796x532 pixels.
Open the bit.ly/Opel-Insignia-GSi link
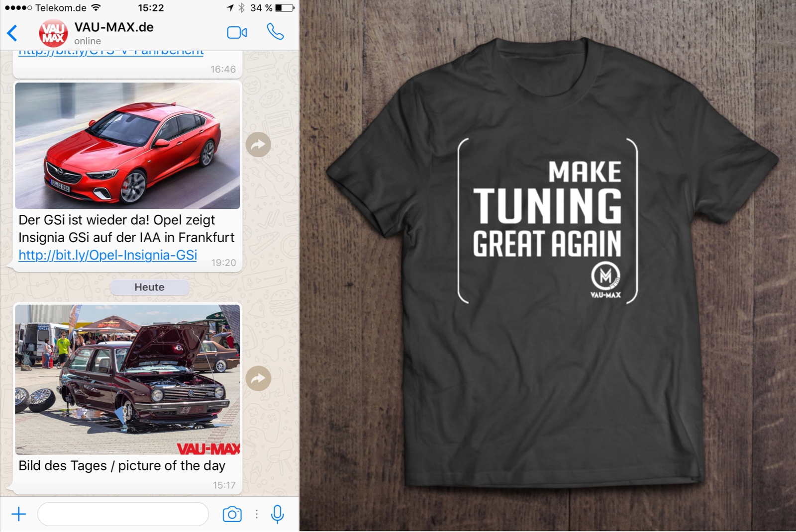[x=107, y=255]
